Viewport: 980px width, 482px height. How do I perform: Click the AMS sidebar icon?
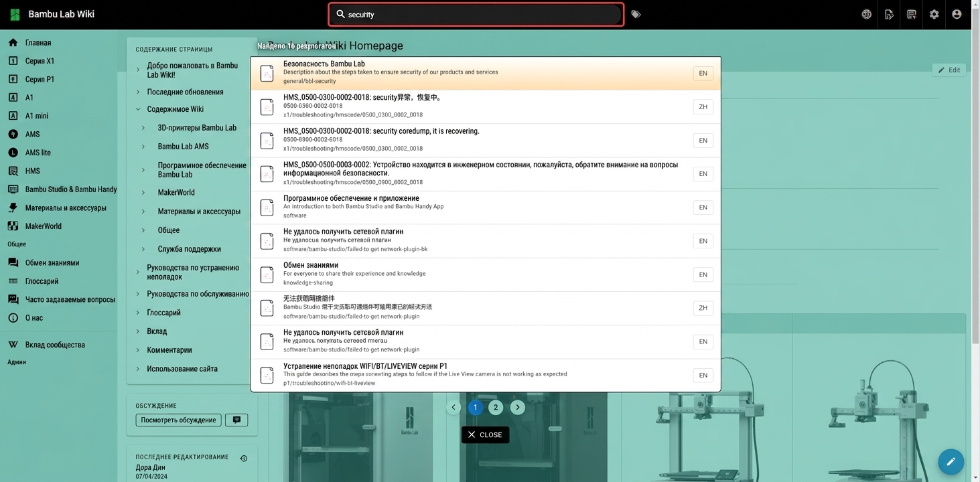13,134
